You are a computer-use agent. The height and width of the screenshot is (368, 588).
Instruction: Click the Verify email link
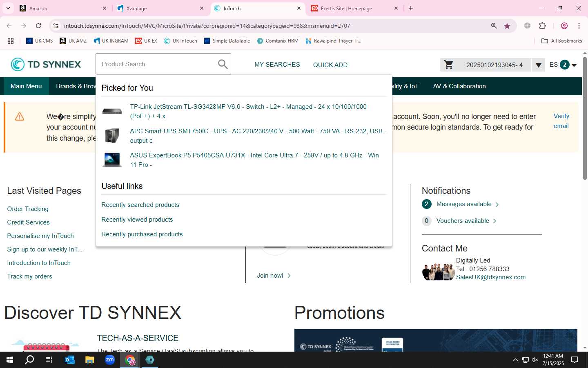pyautogui.click(x=561, y=121)
